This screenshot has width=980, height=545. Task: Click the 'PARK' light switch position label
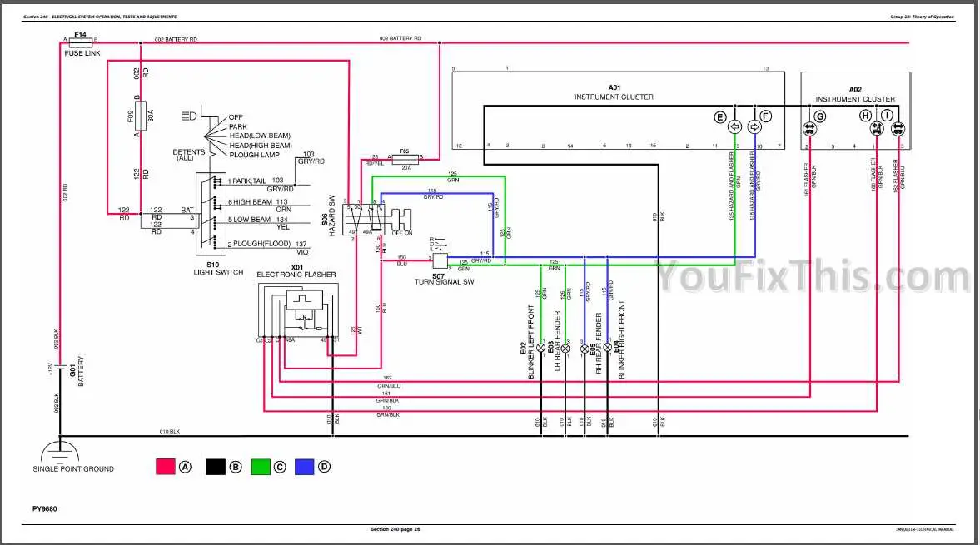point(238,126)
